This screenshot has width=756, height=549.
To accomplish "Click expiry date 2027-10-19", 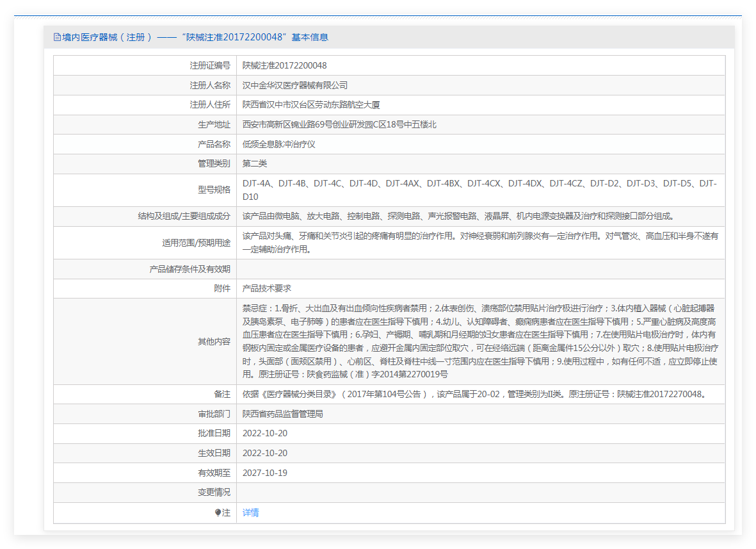I will (265, 473).
